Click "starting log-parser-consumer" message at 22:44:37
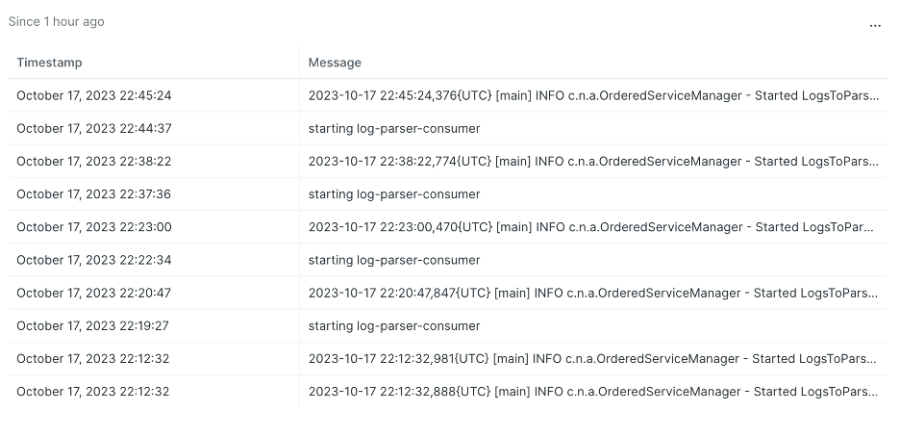900x437 pixels. [394, 129]
